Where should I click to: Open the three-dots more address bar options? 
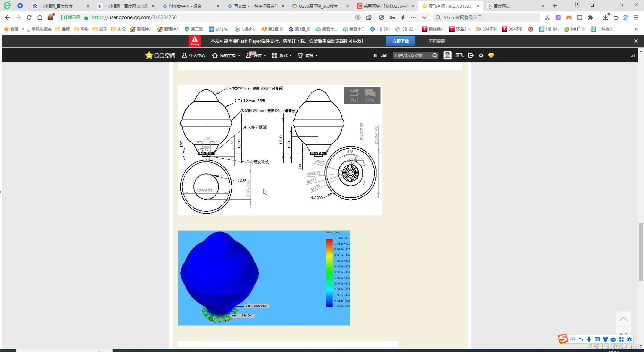point(414,17)
